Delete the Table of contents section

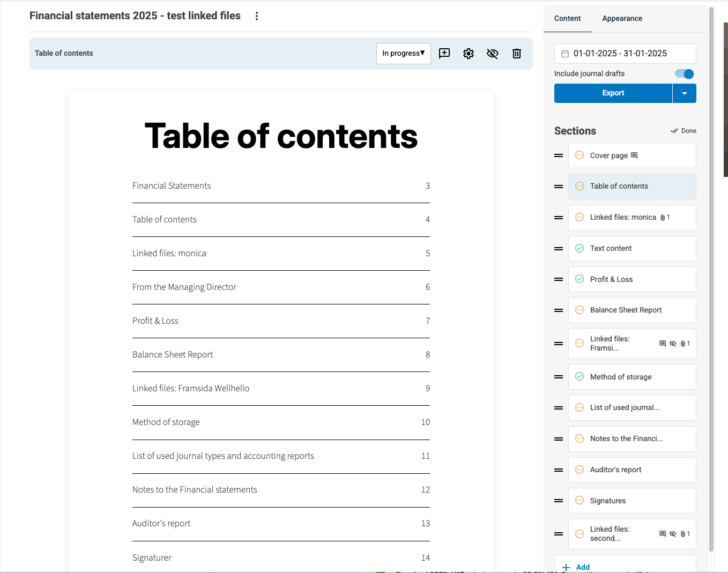tap(517, 53)
